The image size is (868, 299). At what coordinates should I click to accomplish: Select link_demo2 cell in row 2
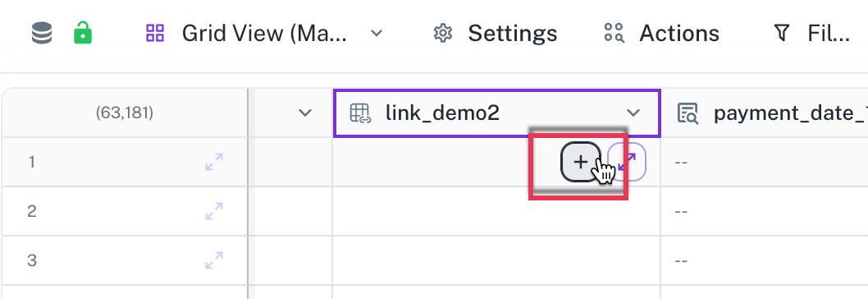(x=496, y=211)
